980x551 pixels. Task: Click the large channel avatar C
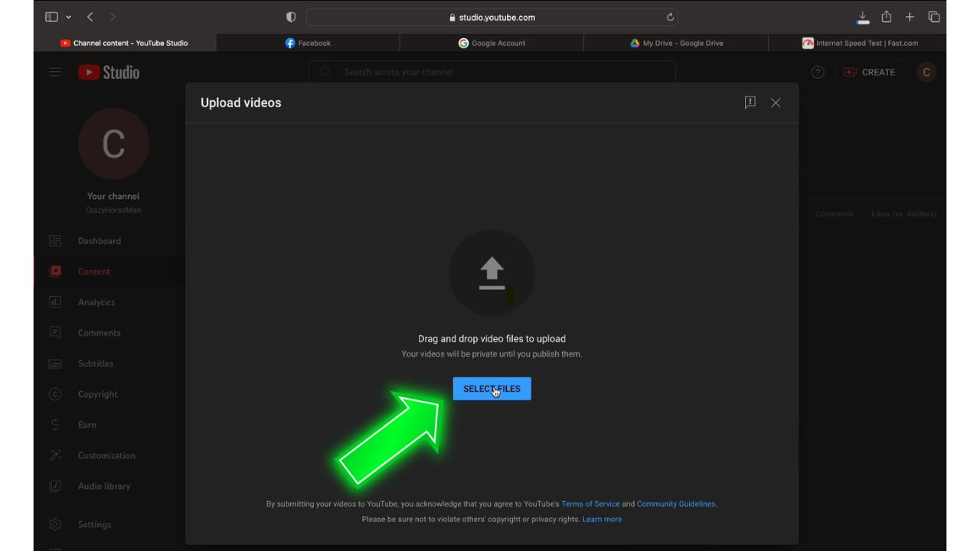[113, 144]
